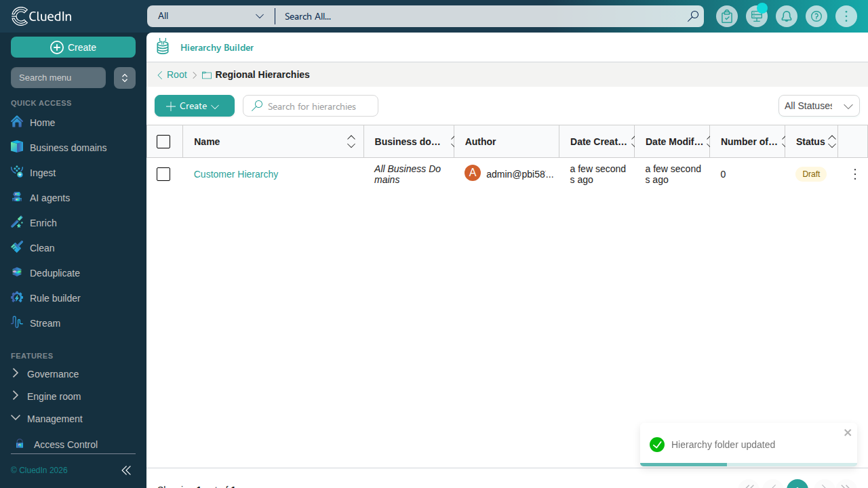The height and width of the screenshot is (488, 868).
Task: Sort by Number of column
Action: (783, 142)
